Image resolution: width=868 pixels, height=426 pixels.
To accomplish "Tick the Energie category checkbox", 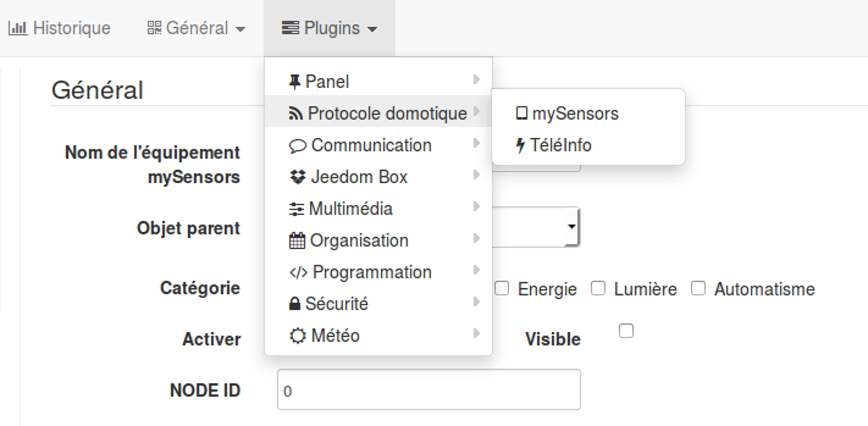I will [502, 289].
